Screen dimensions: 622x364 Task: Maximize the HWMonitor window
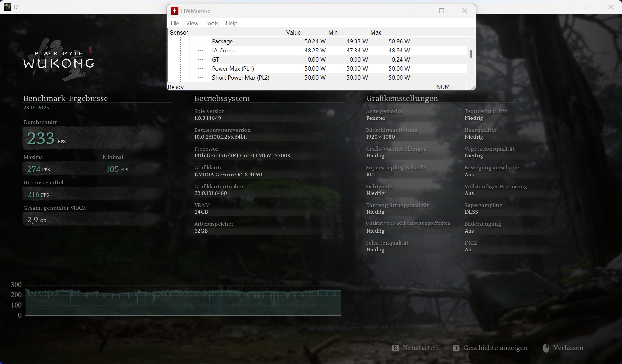pos(441,11)
